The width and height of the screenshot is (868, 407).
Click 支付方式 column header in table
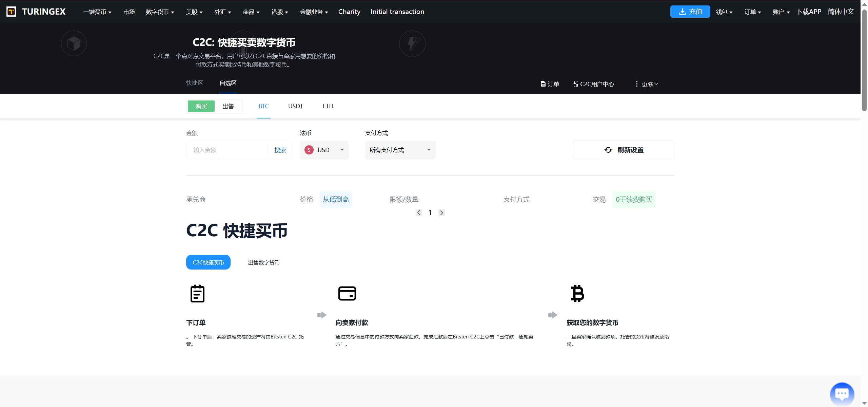tap(516, 199)
